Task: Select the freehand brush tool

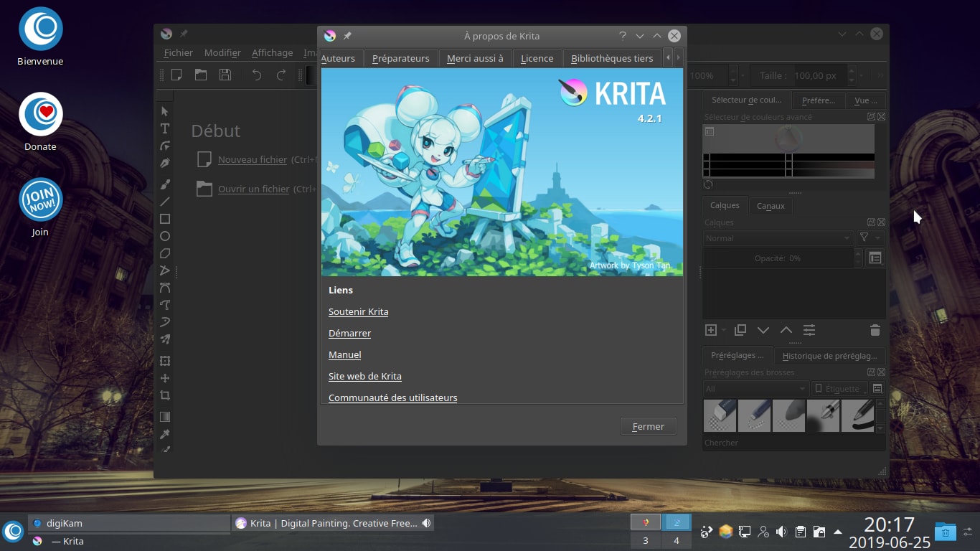Action: [x=165, y=184]
